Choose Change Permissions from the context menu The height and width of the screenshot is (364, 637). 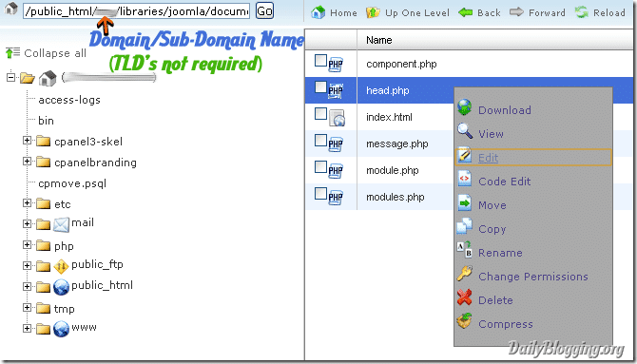(x=533, y=277)
